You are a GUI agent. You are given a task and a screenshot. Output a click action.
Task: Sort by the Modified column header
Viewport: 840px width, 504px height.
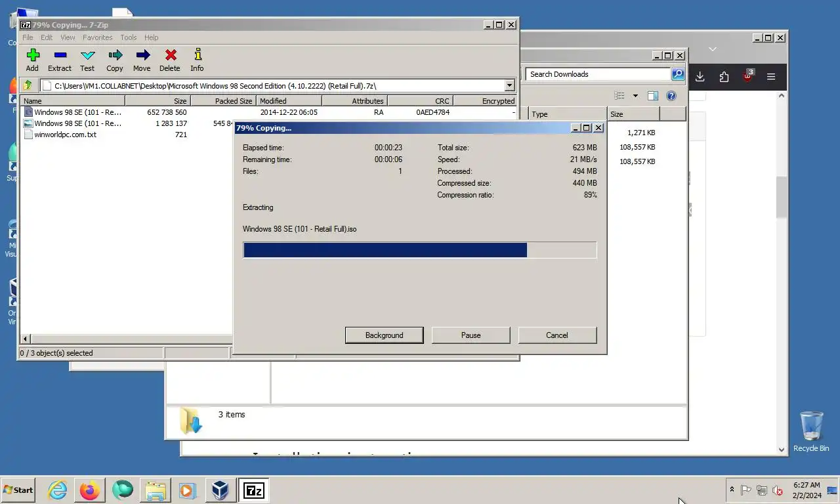tap(289, 101)
